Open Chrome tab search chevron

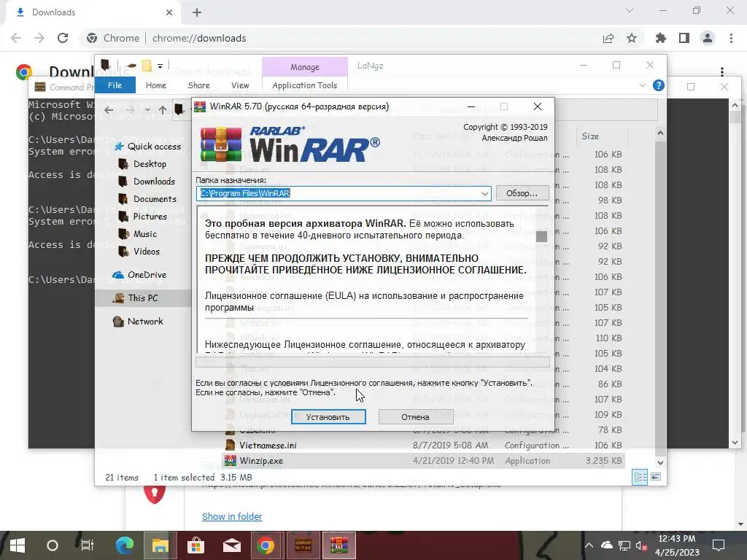(x=630, y=10)
